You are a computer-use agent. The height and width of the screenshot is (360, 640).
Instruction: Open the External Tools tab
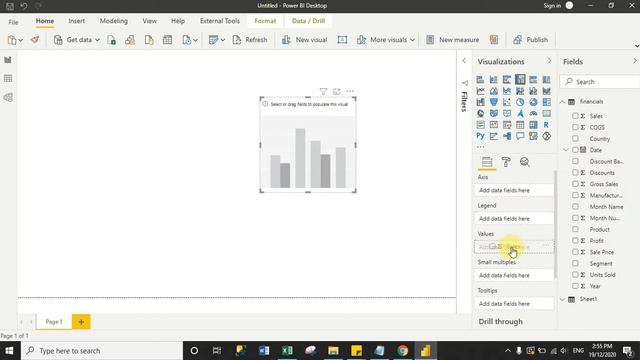point(220,21)
